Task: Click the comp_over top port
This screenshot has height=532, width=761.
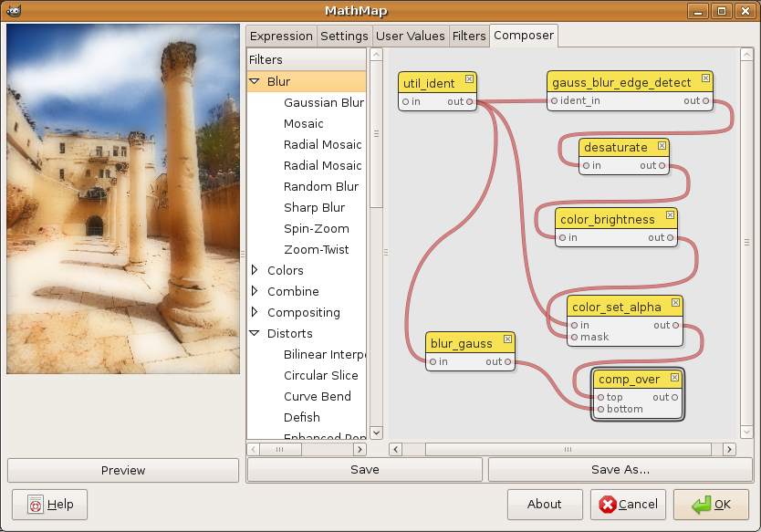Action: pyautogui.click(x=600, y=398)
